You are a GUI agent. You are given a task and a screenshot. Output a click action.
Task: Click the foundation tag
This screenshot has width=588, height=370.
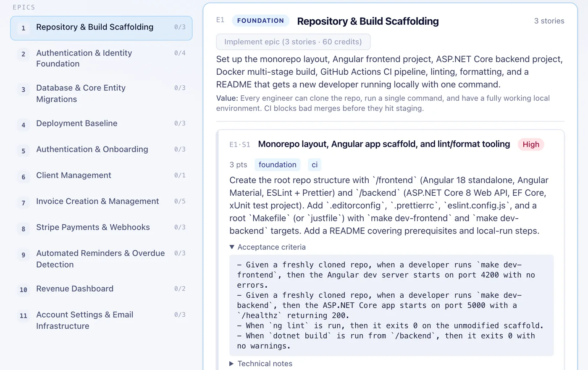(277, 165)
